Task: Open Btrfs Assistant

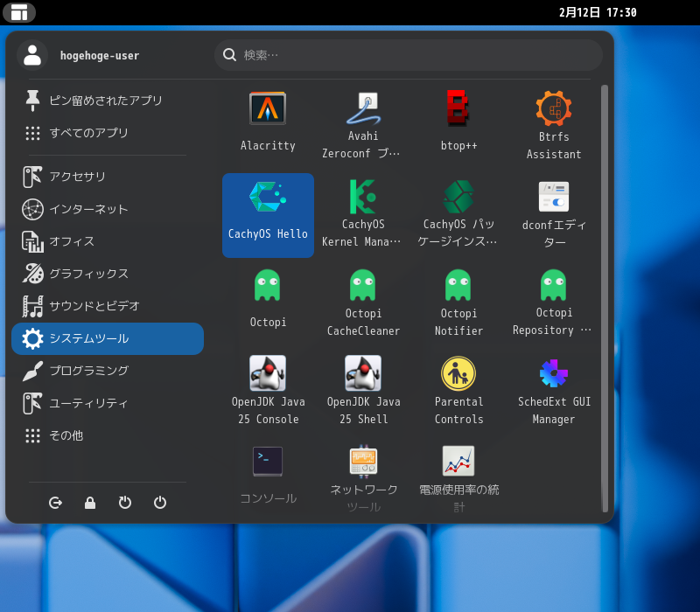Action: coord(554,126)
